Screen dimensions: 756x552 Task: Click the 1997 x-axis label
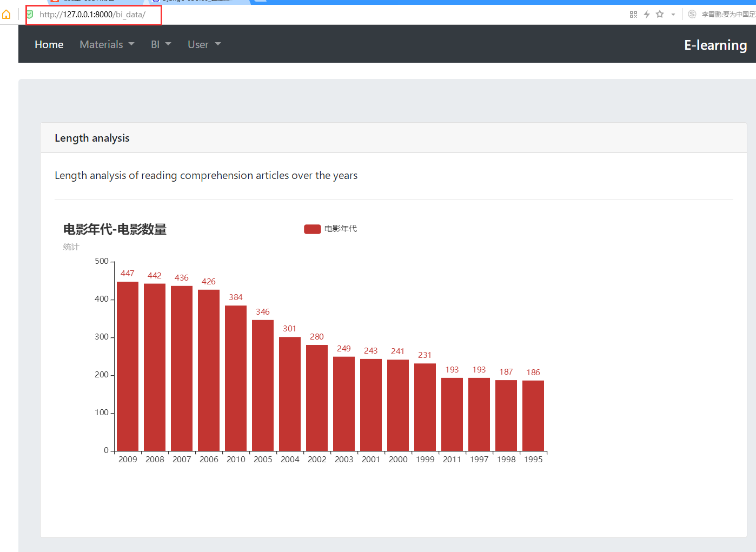coord(479,460)
